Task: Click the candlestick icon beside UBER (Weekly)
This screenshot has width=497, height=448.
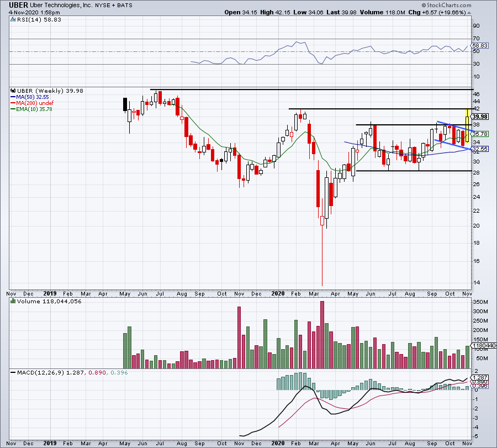Action: pos(13,91)
